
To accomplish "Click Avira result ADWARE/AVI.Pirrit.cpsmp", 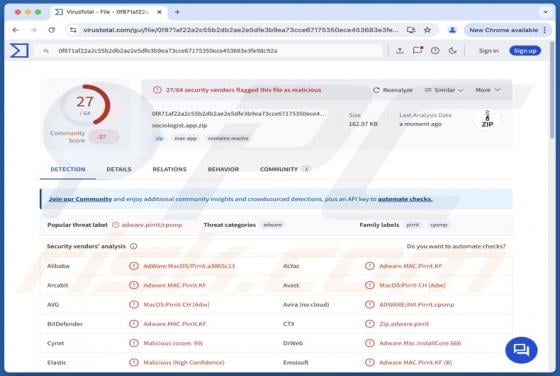I will pyautogui.click(x=416, y=305).
